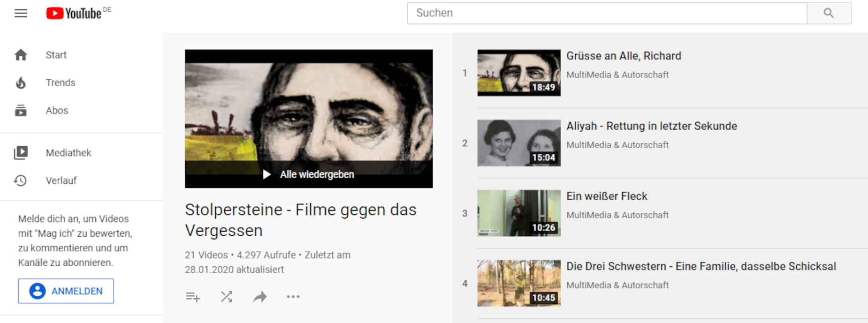This screenshot has height=323, width=868.
Task: Open the three-dot more options menu
Action: pos(293,297)
